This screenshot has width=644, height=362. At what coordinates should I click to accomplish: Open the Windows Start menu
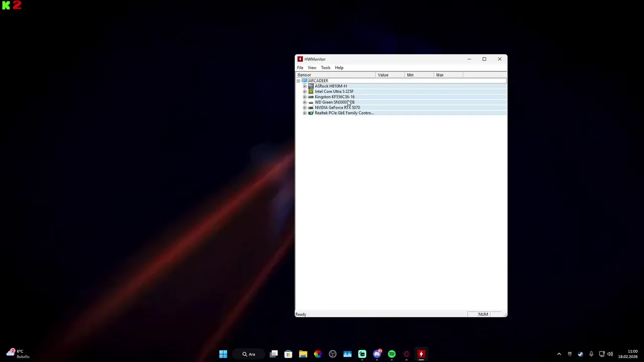[223, 354]
